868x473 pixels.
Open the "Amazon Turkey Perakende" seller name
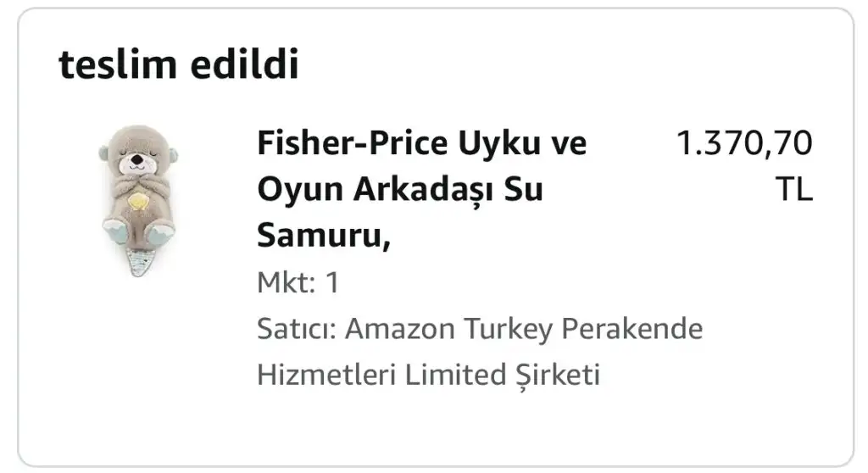[524, 328]
